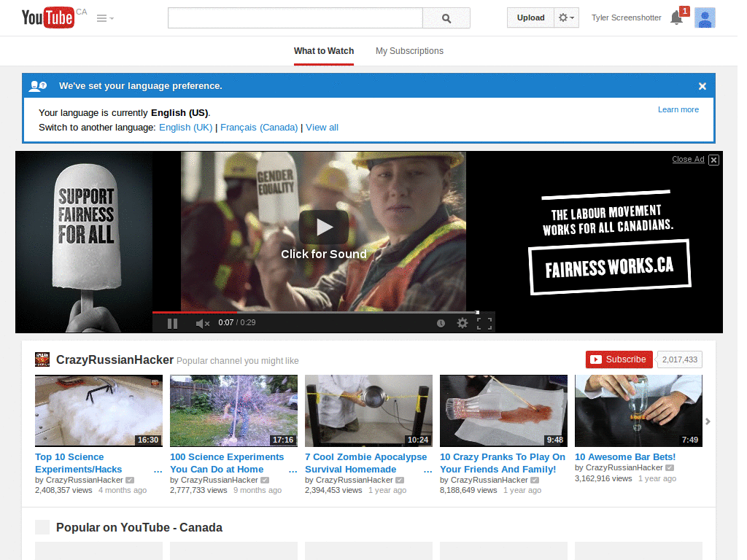Click 10 Awesome Bar Bets! title
The width and height of the screenshot is (747, 560).
[625, 457]
